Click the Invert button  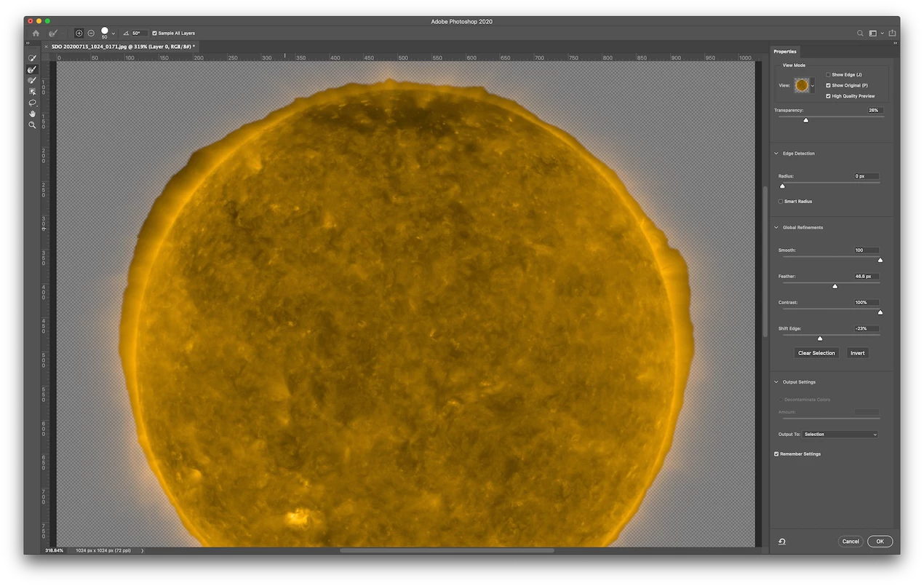pyautogui.click(x=858, y=353)
